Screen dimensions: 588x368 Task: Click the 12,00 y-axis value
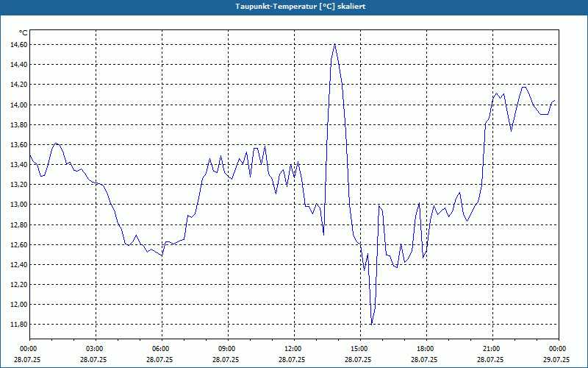click(x=20, y=305)
